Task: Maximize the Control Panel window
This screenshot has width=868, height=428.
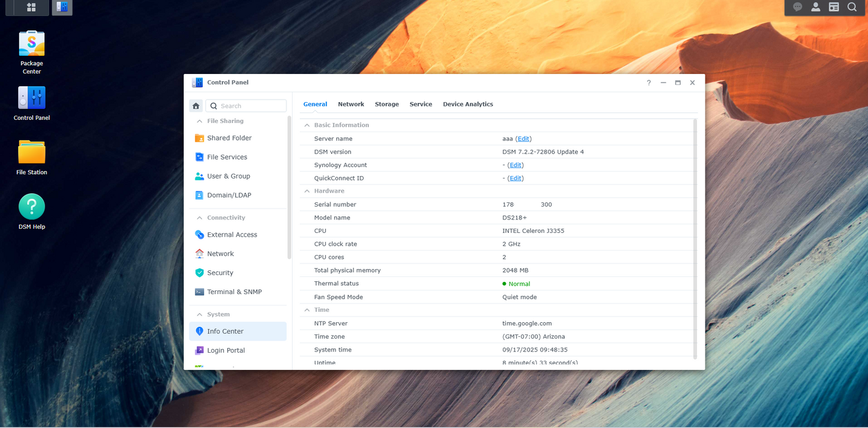Action: pyautogui.click(x=678, y=83)
